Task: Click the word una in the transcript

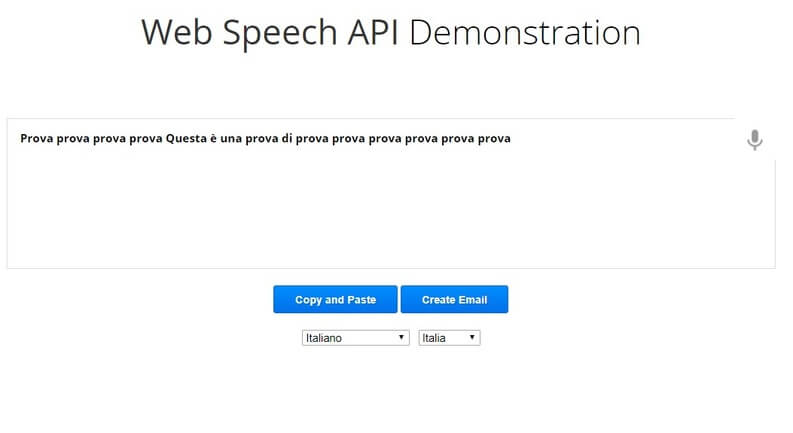Action: click(231, 139)
